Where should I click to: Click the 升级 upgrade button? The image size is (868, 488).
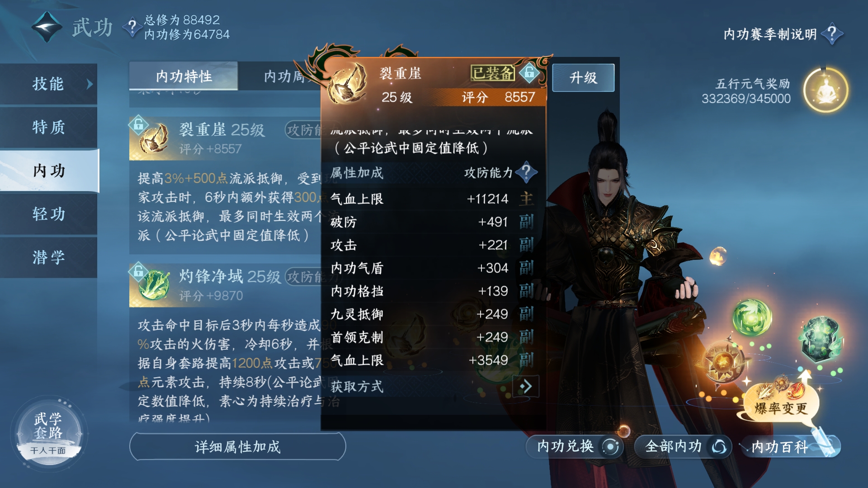583,78
